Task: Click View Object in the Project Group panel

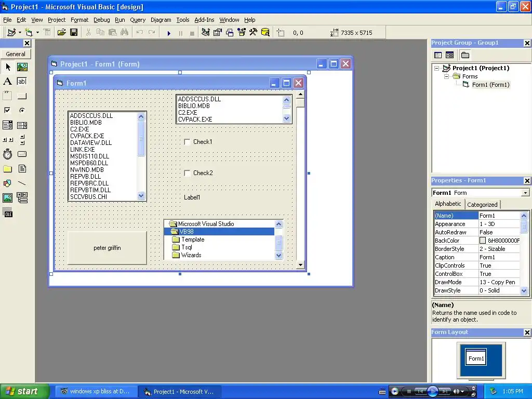Action: coord(449,55)
